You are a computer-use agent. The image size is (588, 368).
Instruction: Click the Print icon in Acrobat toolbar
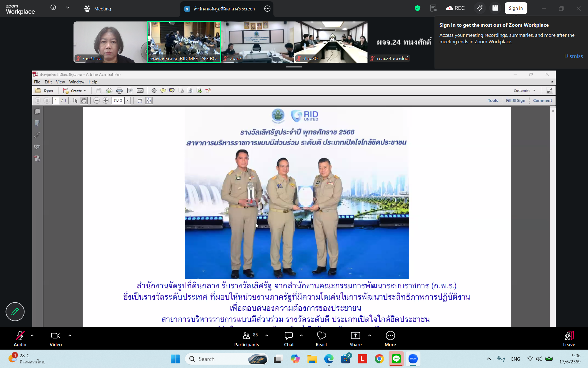pos(119,90)
